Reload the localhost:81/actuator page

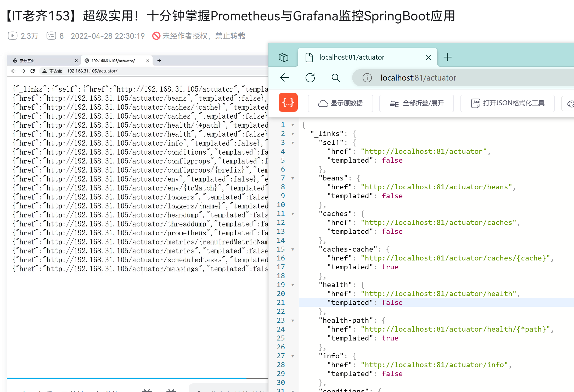[x=310, y=78]
